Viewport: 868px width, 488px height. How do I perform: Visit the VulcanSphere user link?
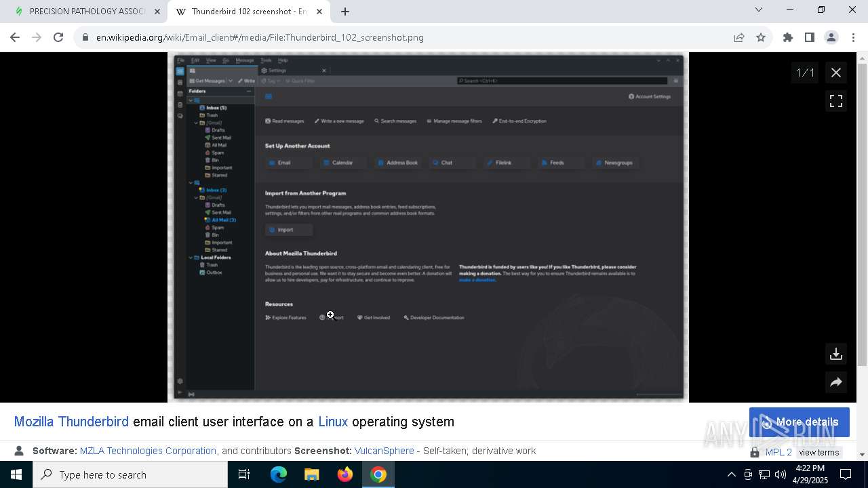(384, 451)
